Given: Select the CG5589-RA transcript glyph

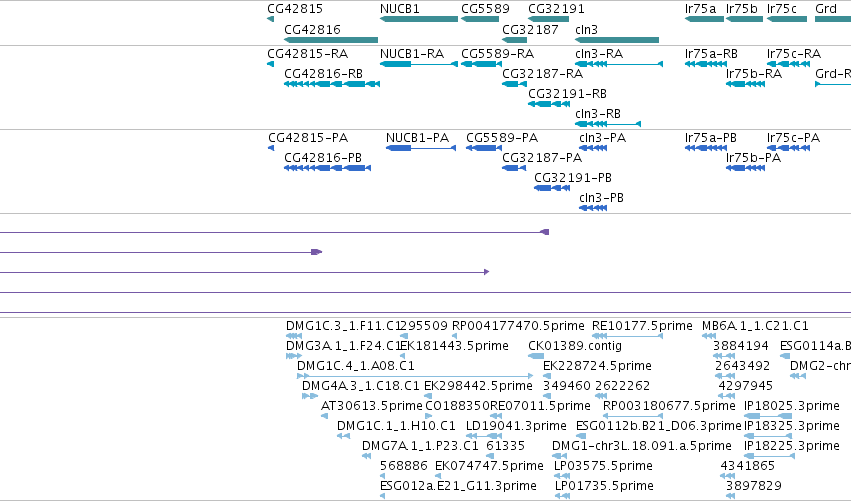Looking at the screenshot, I should (481, 64).
